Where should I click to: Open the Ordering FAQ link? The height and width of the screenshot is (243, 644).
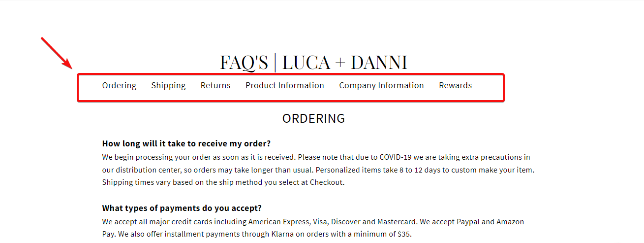tap(119, 86)
